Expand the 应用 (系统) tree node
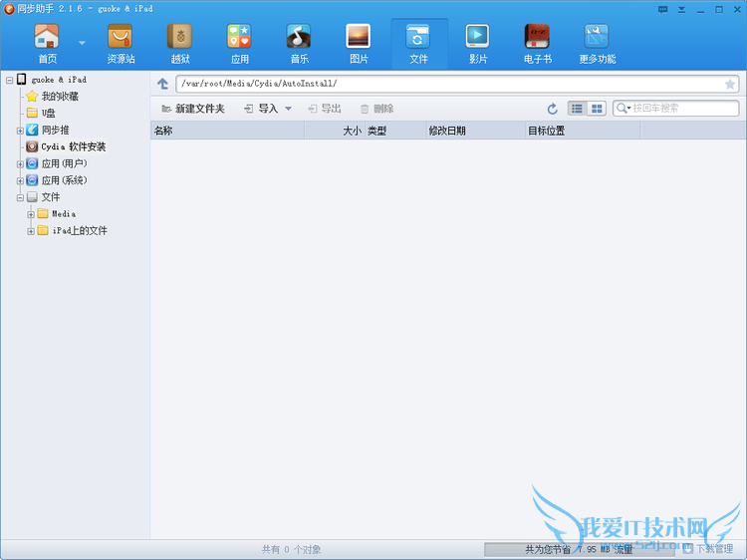 tap(20, 181)
